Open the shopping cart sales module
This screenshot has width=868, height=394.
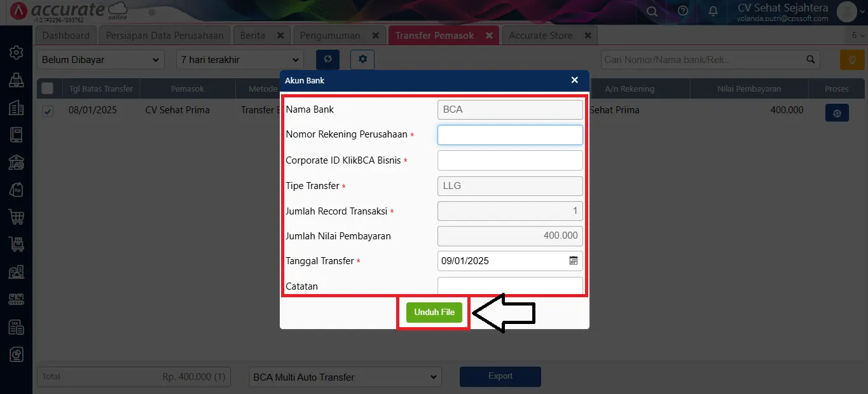(16, 217)
